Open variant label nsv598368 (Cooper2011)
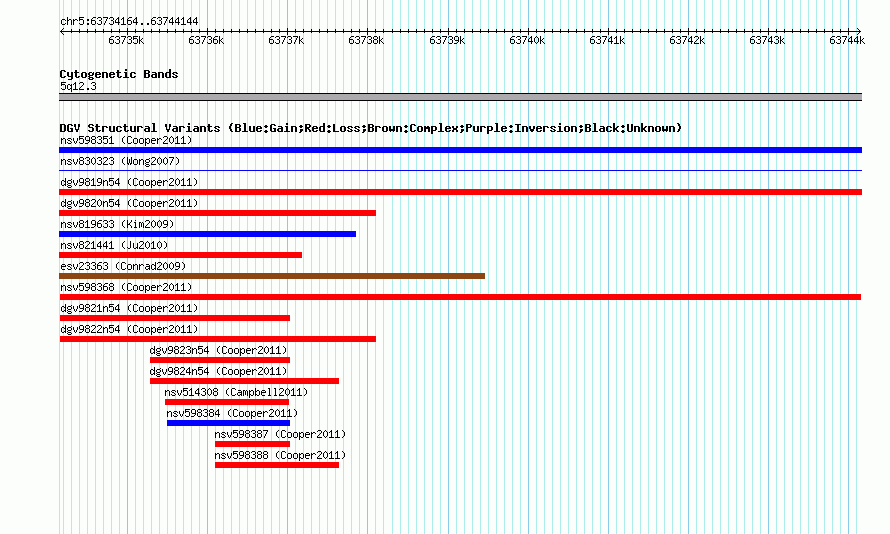The height and width of the screenshot is (534, 890). pyautogui.click(x=126, y=287)
